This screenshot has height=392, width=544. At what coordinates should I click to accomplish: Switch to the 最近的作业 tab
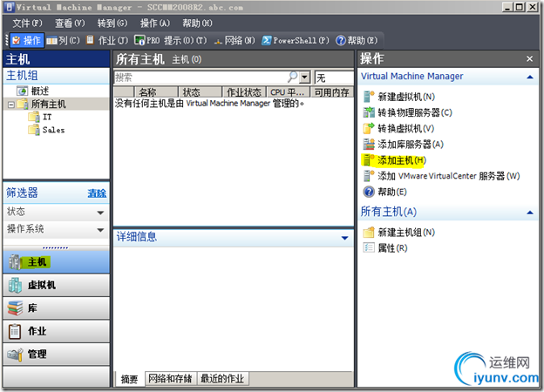click(x=222, y=378)
